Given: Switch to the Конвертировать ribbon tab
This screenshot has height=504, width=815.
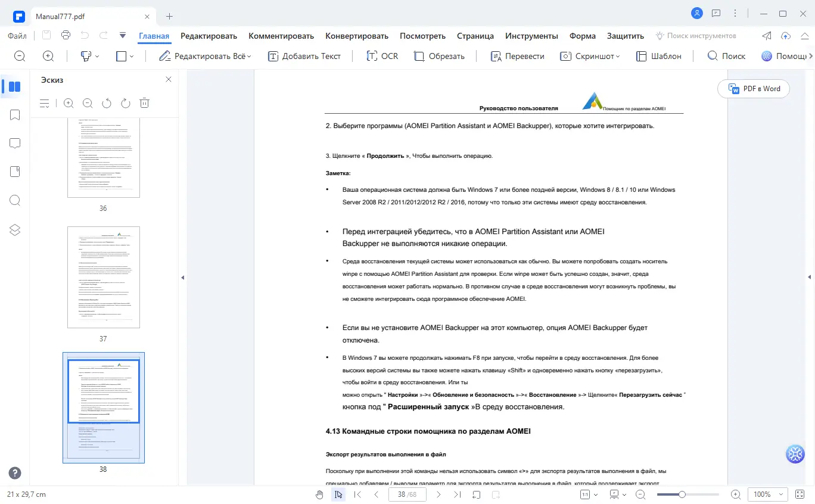Looking at the screenshot, I should pyautogui.click(x=357, y=36).
